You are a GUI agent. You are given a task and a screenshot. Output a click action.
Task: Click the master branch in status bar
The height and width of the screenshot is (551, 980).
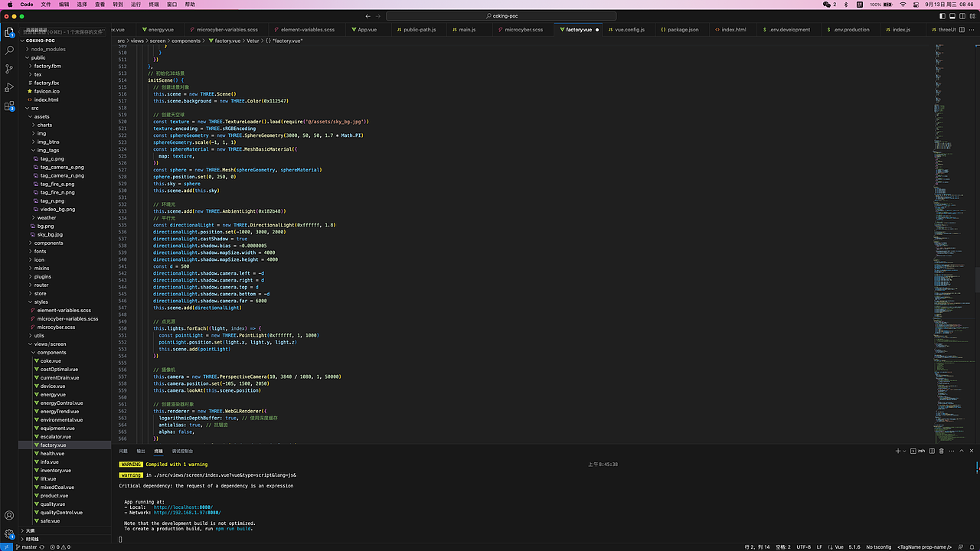[x=27, y=547]
